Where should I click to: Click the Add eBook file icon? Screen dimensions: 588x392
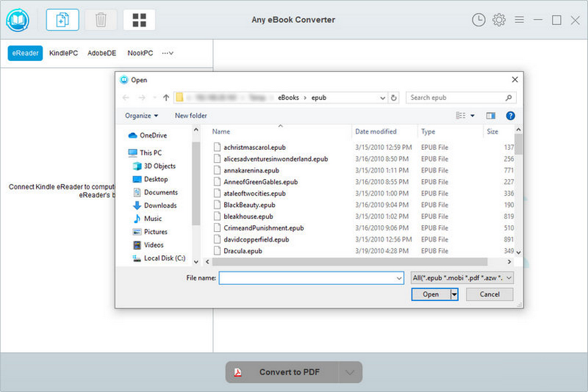pos(62,20)
